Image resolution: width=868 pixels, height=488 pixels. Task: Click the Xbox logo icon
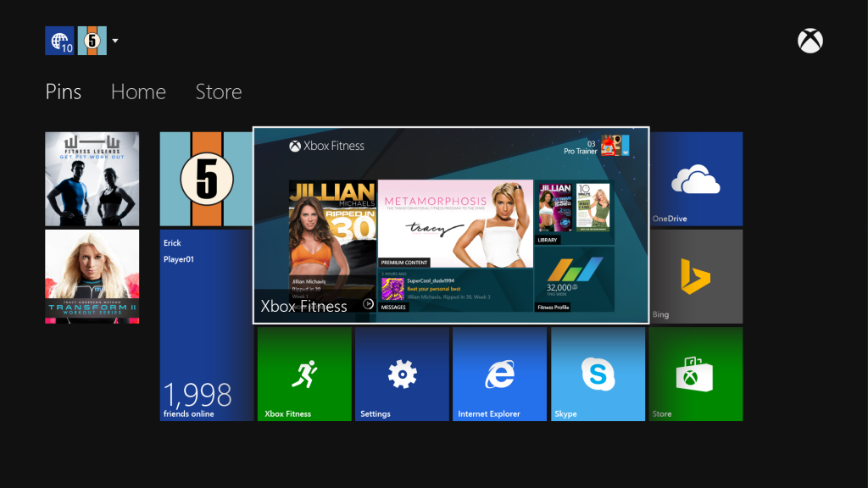(x=810, y=41)
